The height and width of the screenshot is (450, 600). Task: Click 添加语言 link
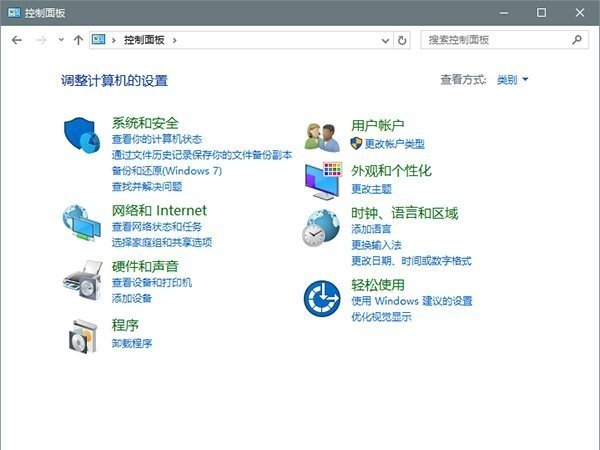click(x=371, y=229)
